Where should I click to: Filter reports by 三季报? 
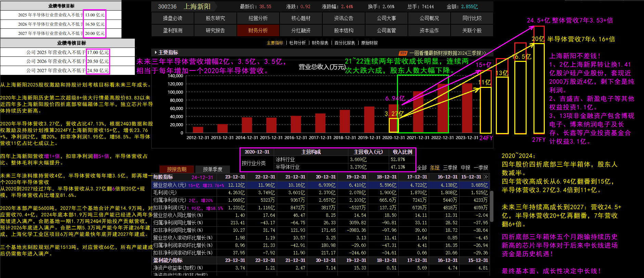[x=450, y=168]
